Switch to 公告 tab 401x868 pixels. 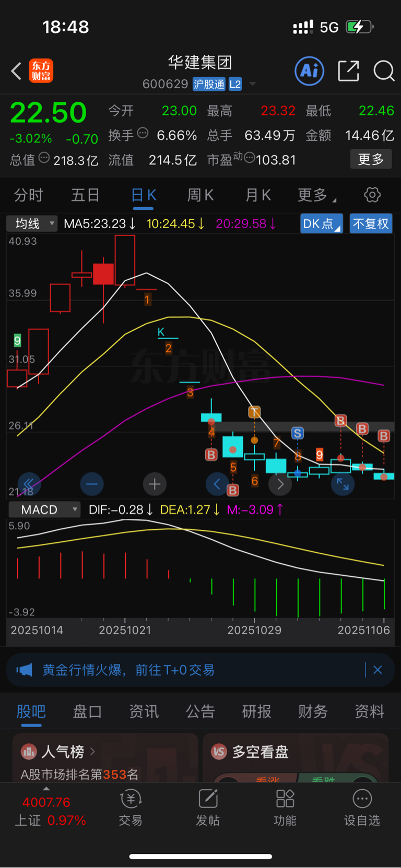200,711
